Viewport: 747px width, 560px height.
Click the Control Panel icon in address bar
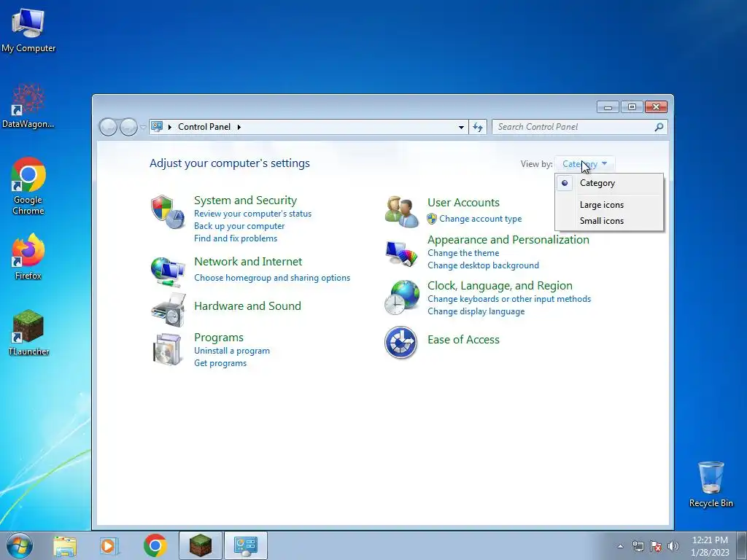coord(157,127)
